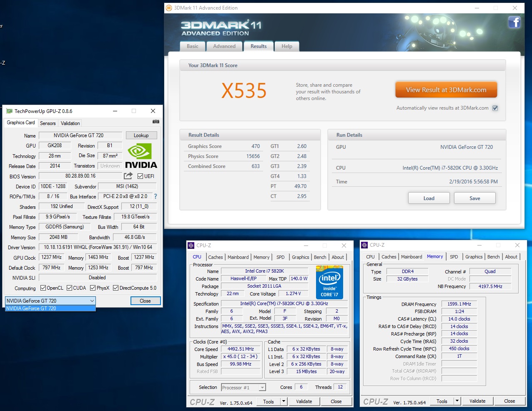Click the Close button in GPU-Z
Viewport: 532px width, 411px height.
tap(145, 301)
